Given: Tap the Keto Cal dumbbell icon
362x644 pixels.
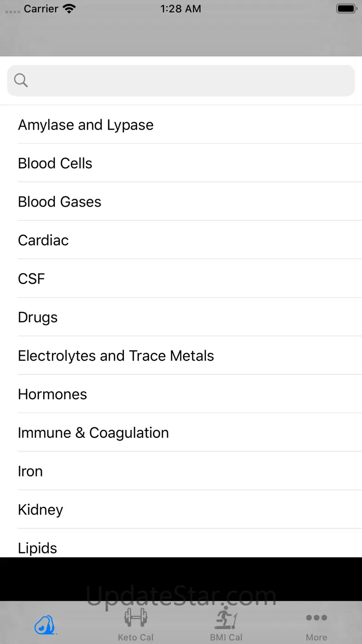Looking at the screenshot, I should point(136,618).
